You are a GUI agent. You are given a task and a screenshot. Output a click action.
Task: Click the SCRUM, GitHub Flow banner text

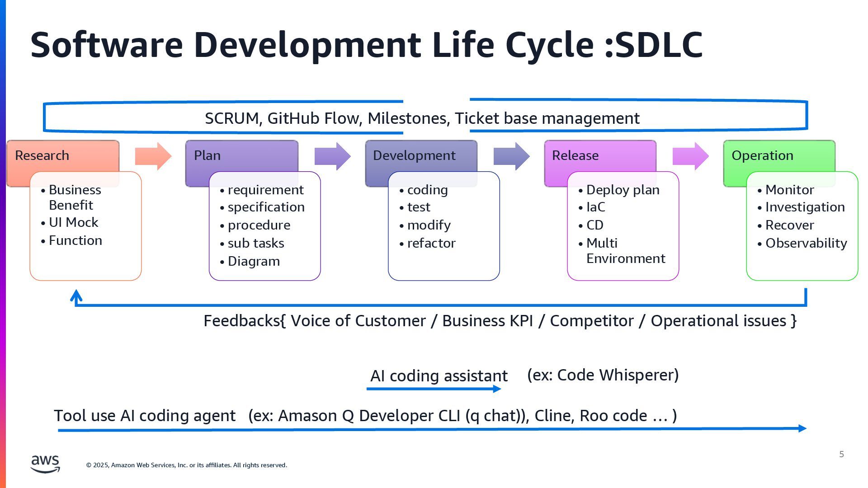[x=422, y=118]
